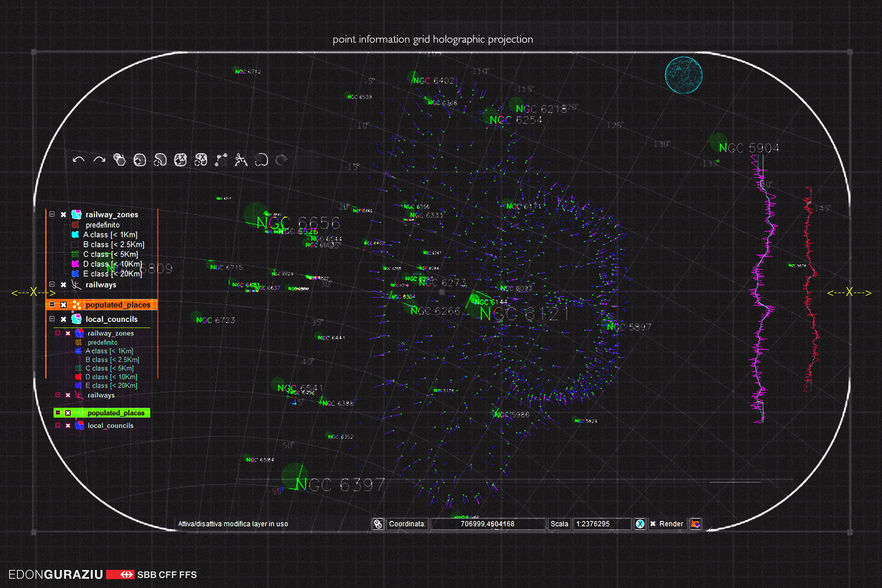Collapse the upper railways tree node
This screenshot has width=882, height=588.
click(x=52, y=284)
